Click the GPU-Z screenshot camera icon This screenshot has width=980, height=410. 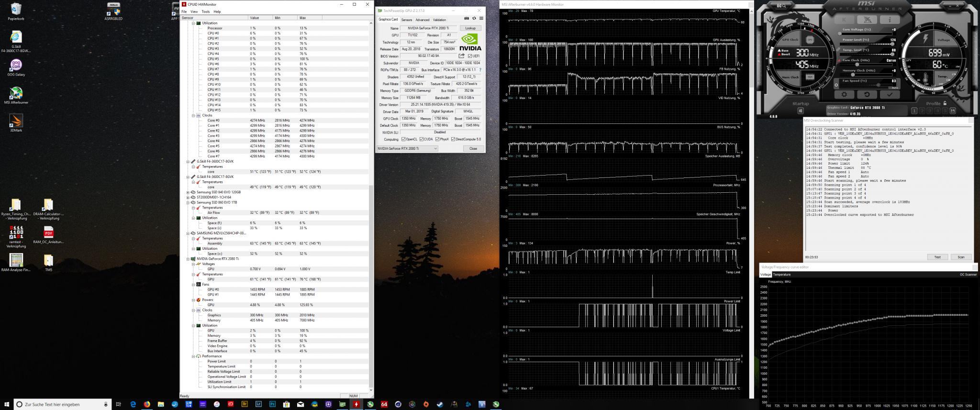[467, 19]
